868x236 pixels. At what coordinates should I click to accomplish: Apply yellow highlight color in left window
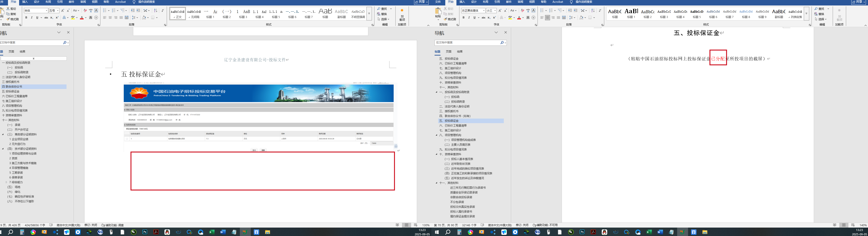pos(73,18)
